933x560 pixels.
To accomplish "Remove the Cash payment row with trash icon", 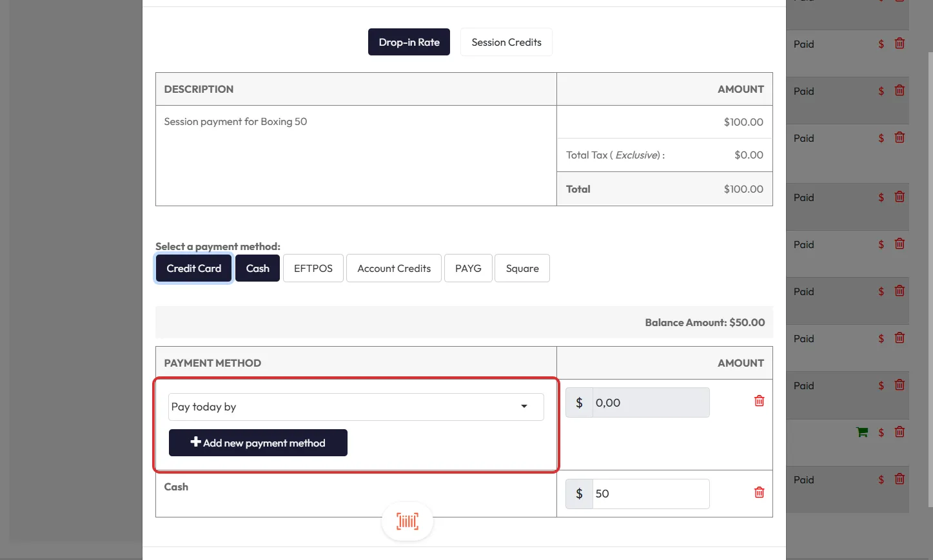I will (x=759, y=492).
